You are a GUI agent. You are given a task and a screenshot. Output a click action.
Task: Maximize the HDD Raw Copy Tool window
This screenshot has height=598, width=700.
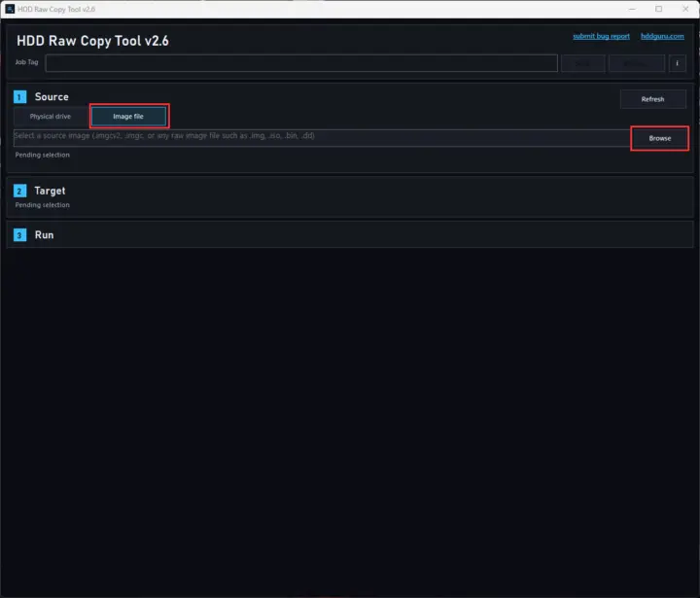[658, 9]
